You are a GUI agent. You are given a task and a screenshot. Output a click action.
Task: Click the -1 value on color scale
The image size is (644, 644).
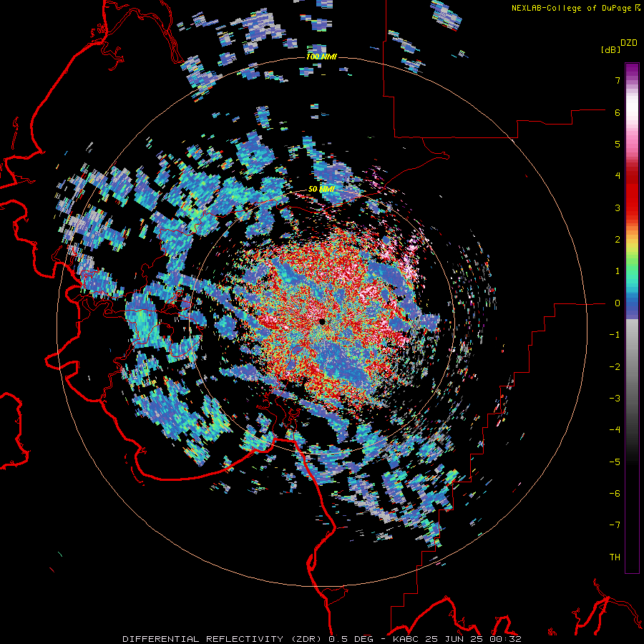[x=615, y=335]
